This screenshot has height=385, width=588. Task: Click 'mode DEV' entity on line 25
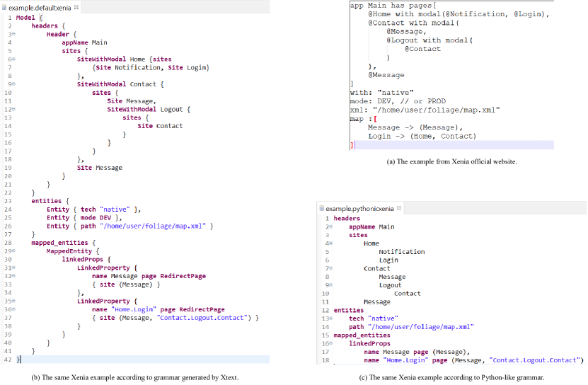coord(96,218)
